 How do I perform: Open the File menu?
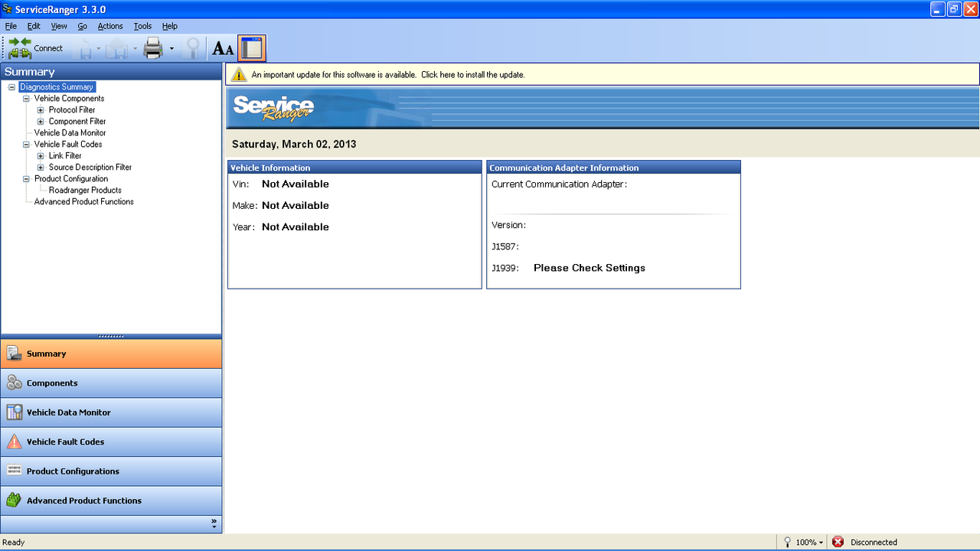(11, 26)
